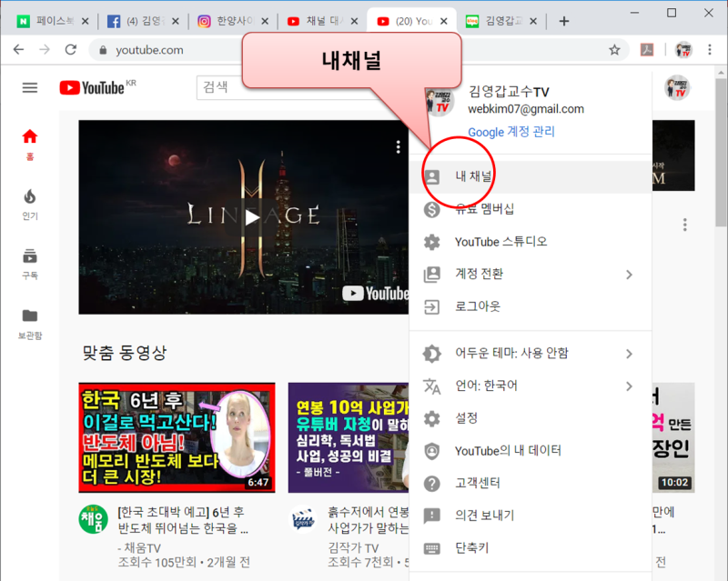Close the (20) YouTube tab
The height and width of the screenshot is (581, 728).
pyautogui.click(x=444, y=21)
